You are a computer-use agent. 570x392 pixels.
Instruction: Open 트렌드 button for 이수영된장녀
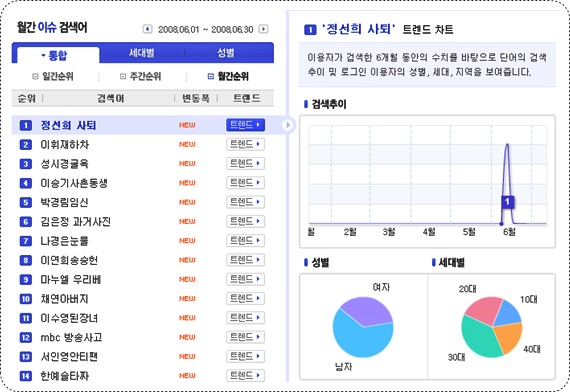click(245, 317)
